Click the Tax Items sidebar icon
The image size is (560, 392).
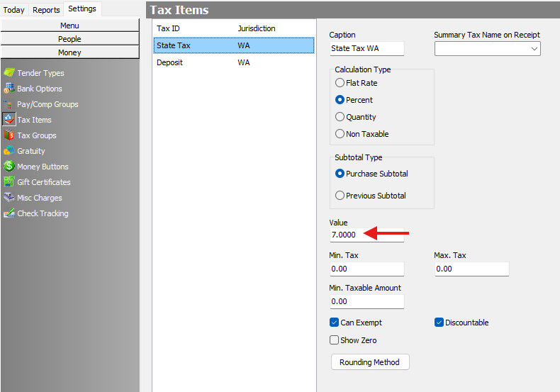[9, 120]
